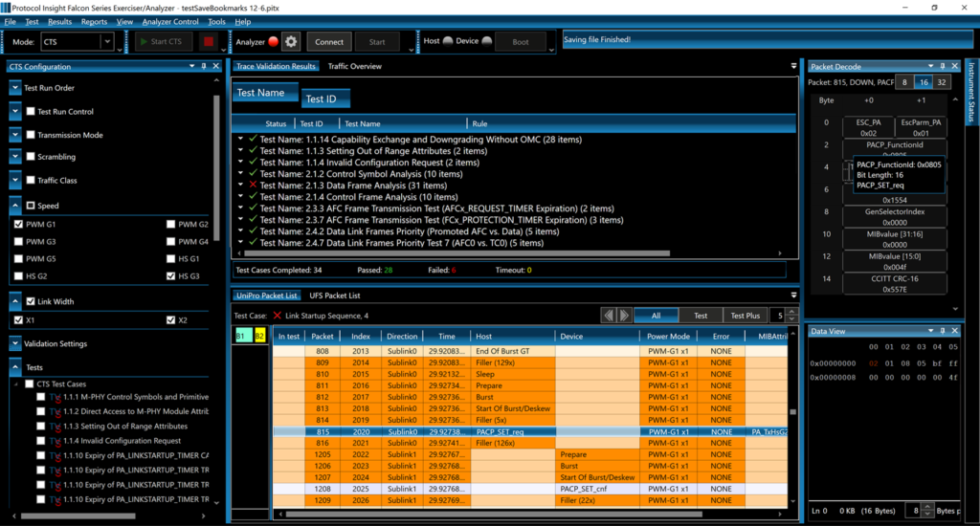Click the Test Plus filter button
The image size is (980, 526).
coord(746,316)
